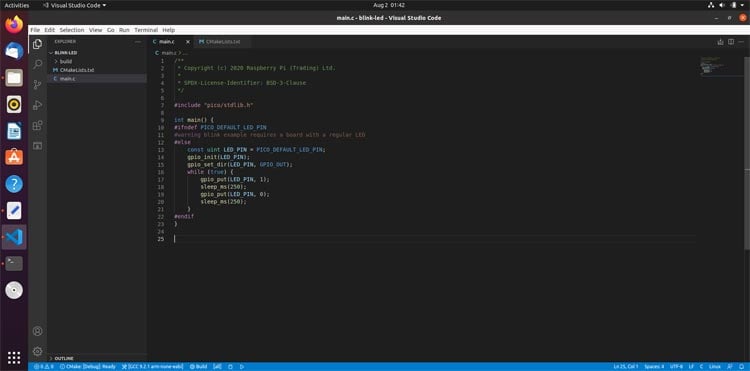The image size is (750, 371).
Task: Open Files manager from the dock
Action: click(14, 77)
